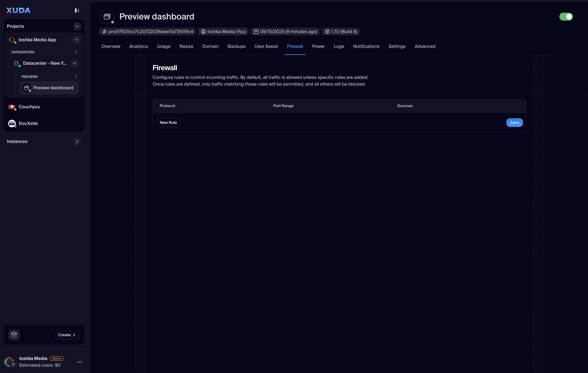588x373 pixels.
Task: Click the DocXsite project icon
Action: (x=12, y=123)
